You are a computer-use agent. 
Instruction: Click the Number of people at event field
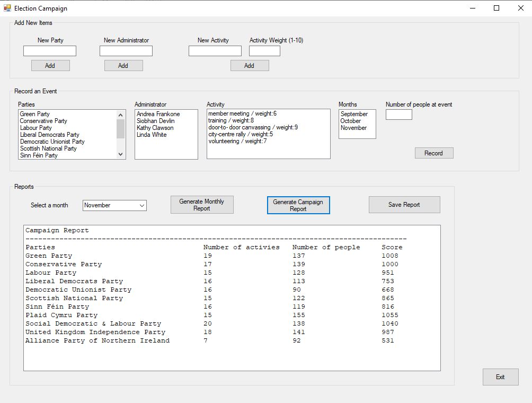pos(398,115)
